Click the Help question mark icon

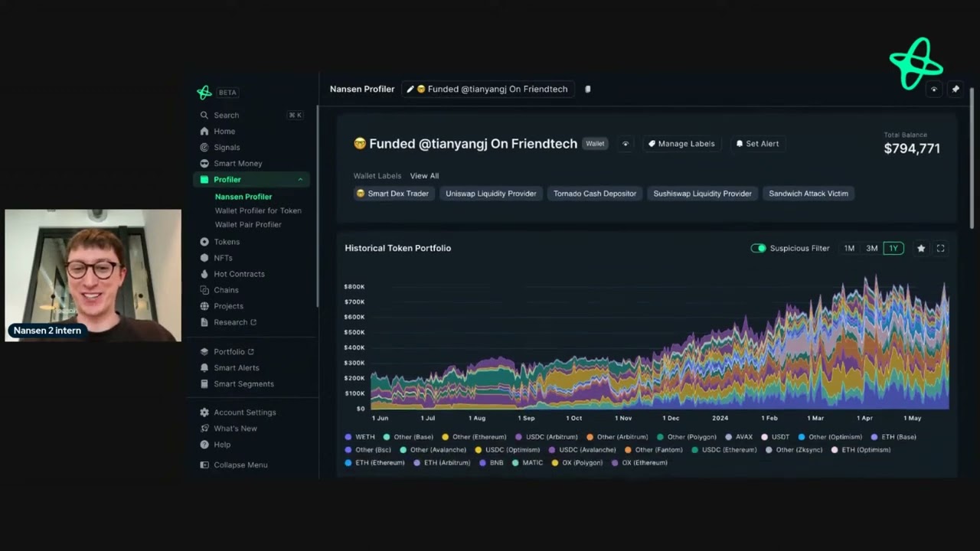(x=204, y=445)
